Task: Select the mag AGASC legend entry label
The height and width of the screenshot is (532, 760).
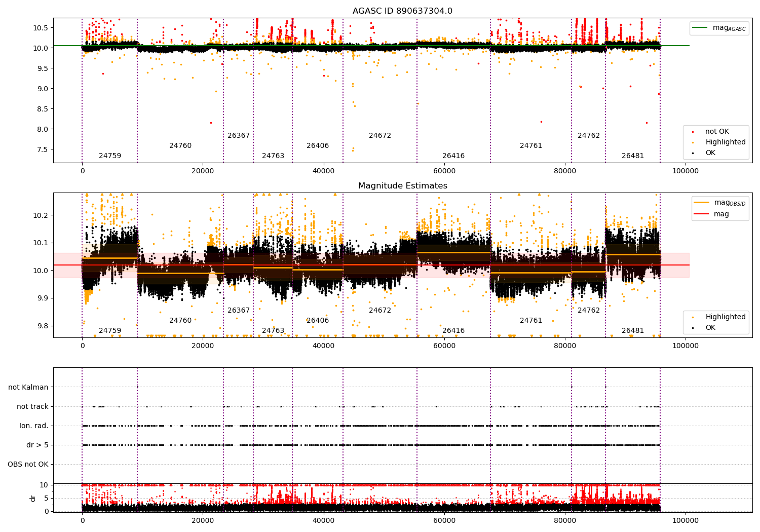Action: point(729,28)
